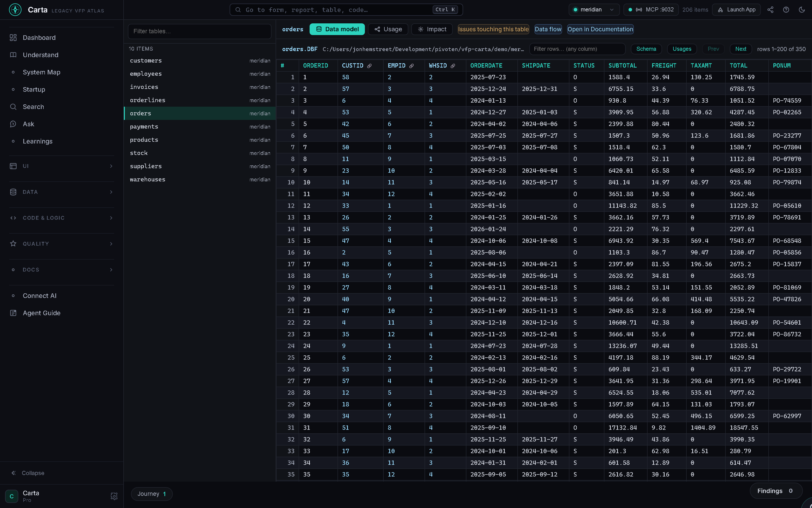
Task: Switch to the Data model tab
Action: (x=337, y=29)
